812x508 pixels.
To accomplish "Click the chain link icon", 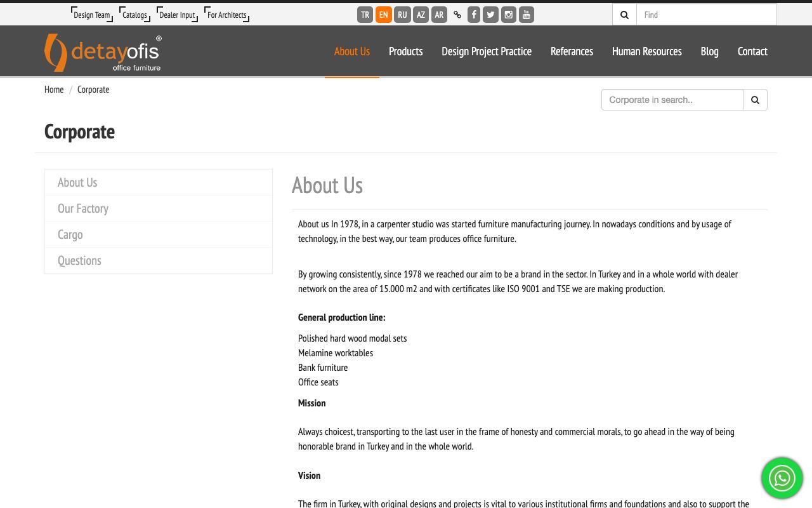I will click(457, 15).
